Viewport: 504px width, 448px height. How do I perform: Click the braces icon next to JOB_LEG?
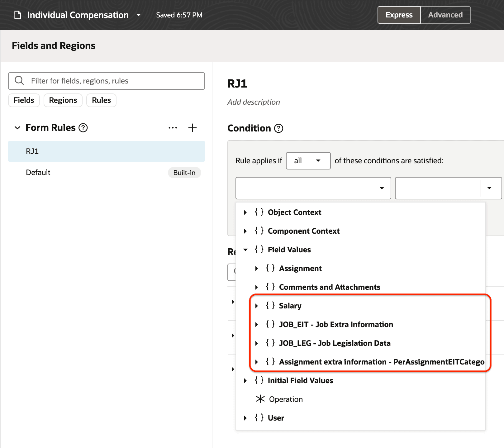(270, 343)
